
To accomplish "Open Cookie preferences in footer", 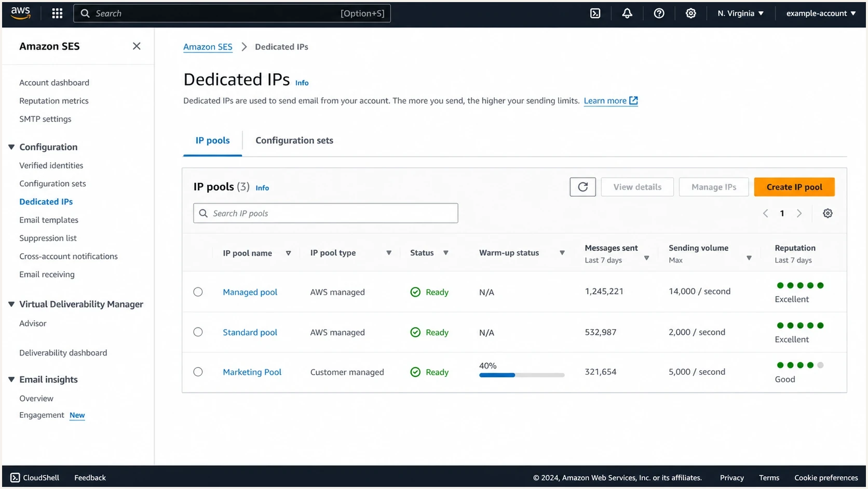I will point(826,478).
